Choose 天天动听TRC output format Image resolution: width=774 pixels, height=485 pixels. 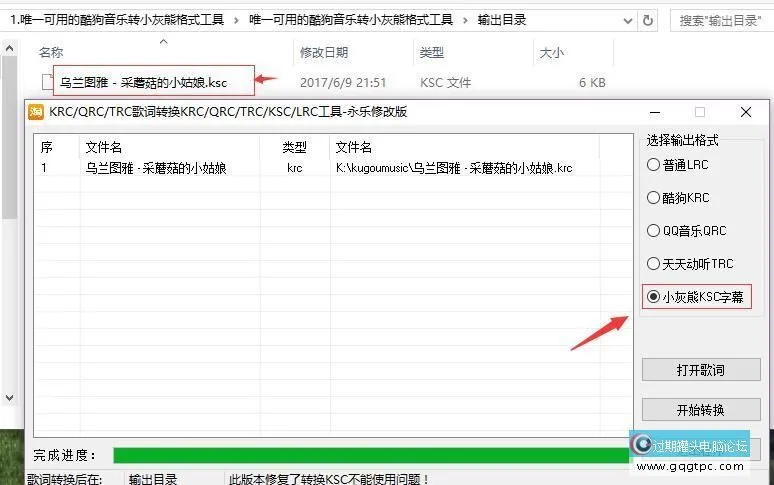(690, 264)
